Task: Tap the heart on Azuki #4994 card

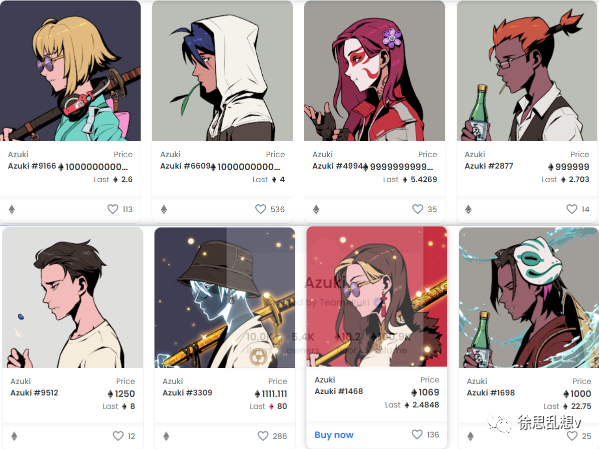Action: pyautogui.click(x=418, y=209)
